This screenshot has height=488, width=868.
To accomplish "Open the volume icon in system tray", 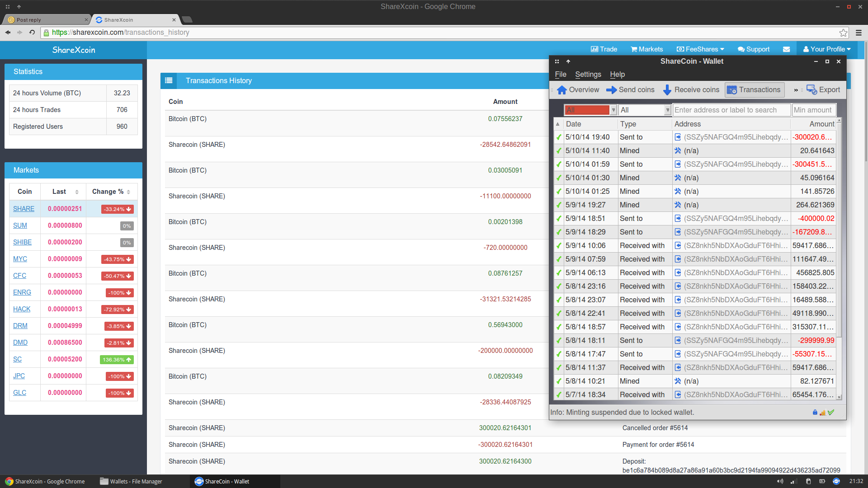I will pos(780,481).
